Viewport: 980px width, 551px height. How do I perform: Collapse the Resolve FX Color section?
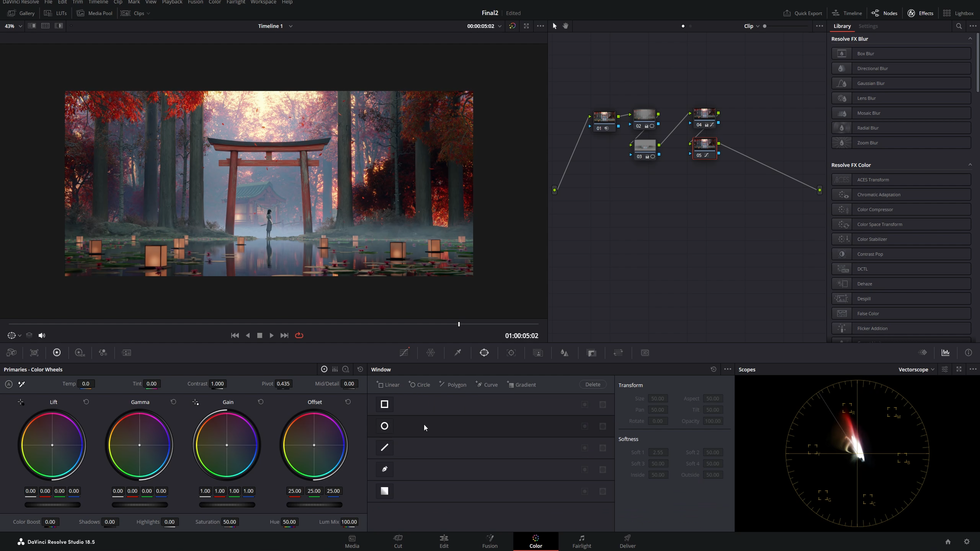970,165
